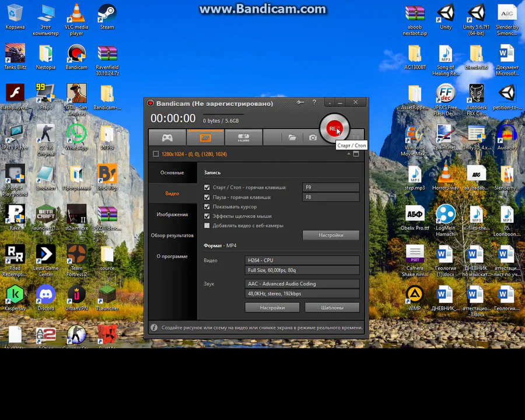Open GTA - San Andreas shortcut
525x420 pixels.
76,100
